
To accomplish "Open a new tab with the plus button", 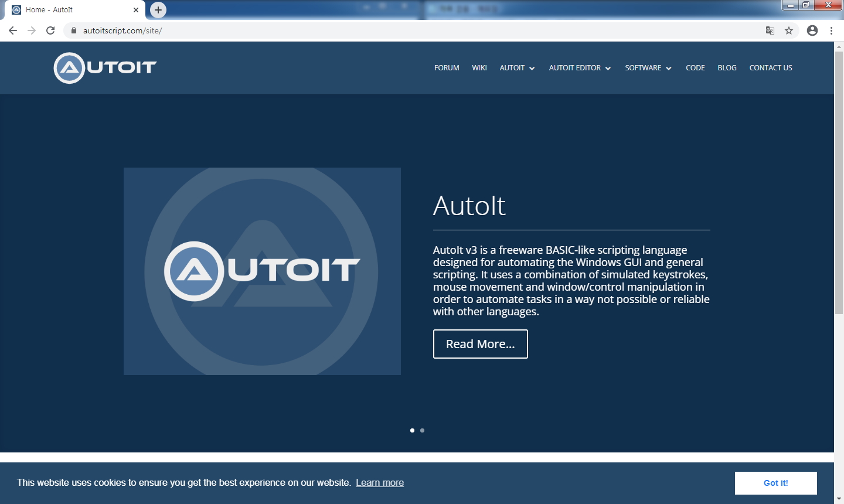I will [158, 10].
